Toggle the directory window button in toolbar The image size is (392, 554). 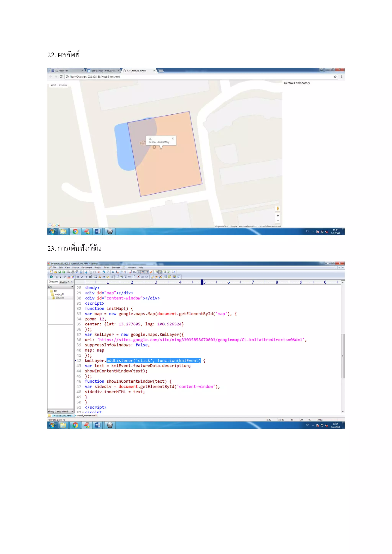160,272
